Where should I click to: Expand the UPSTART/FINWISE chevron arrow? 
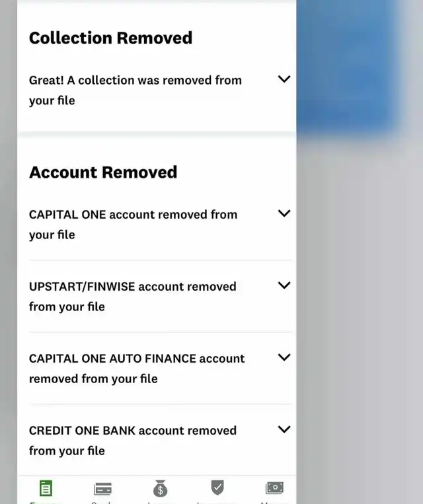284,285
